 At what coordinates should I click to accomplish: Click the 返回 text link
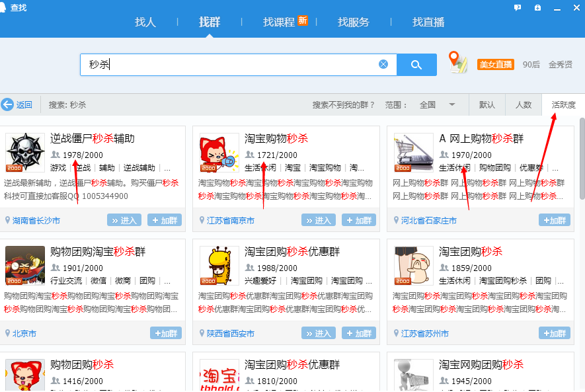tap(24, 105)
